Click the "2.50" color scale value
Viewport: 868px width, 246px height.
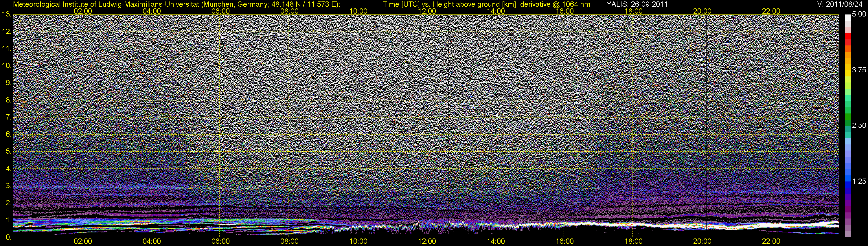[x=859, y=125]
